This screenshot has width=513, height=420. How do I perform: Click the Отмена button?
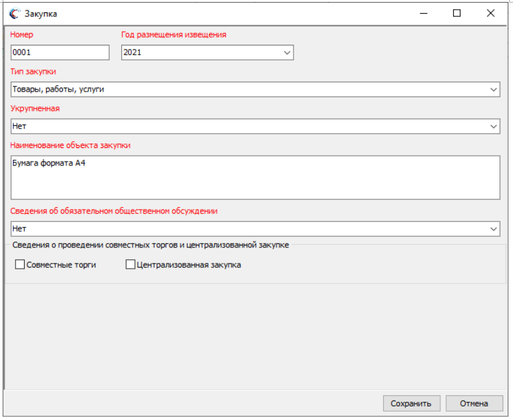pyautogui.click(x=474, y=403)
